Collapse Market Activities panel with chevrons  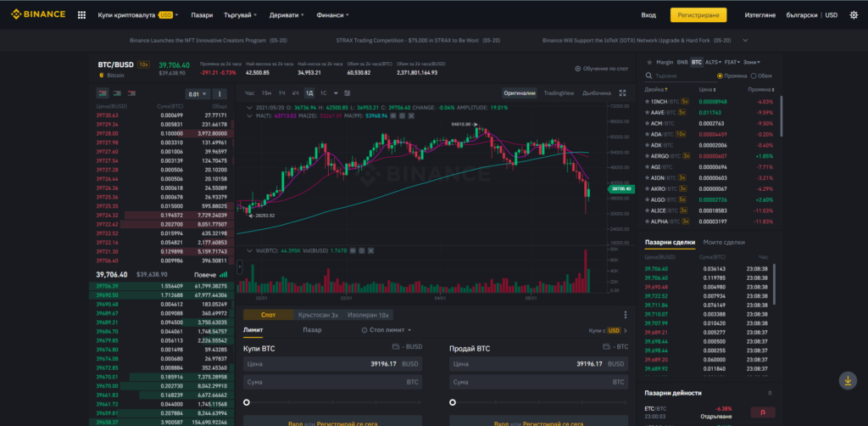(769, 393)
